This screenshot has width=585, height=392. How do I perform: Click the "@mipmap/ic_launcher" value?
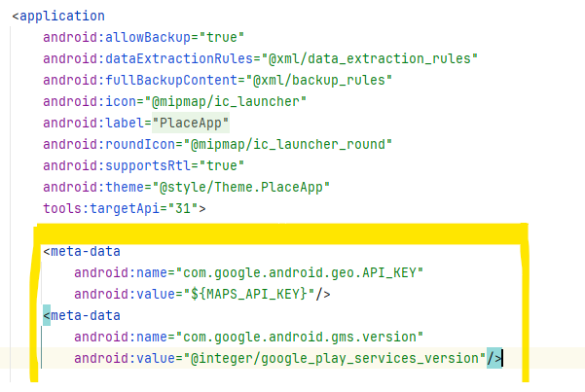pyautogui.click(x=226, y=101)
